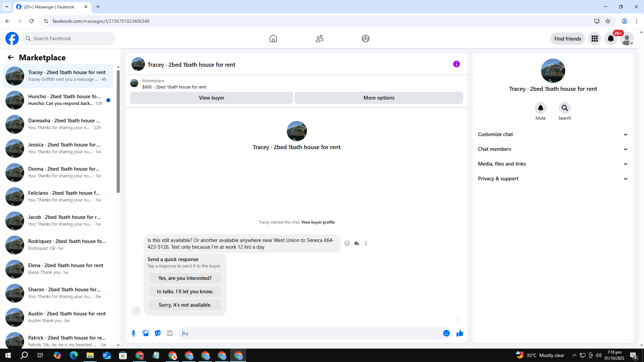Search in conversation with magnifier icon
Screen dimensions: 644x362
[565, 108]
